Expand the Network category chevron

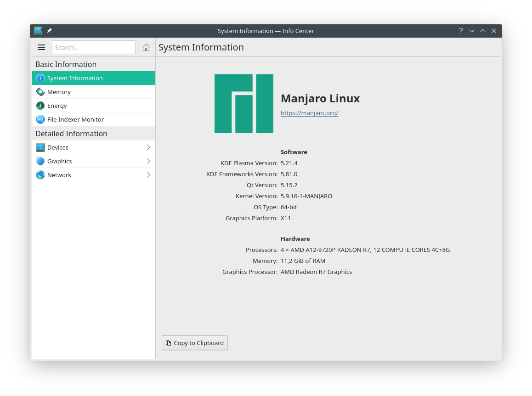click(148, 175)
